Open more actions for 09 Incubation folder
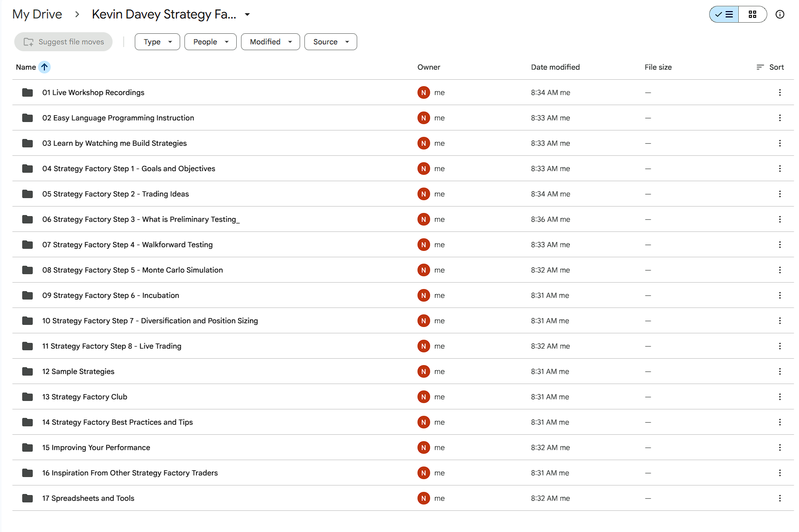 pos(779,295)
